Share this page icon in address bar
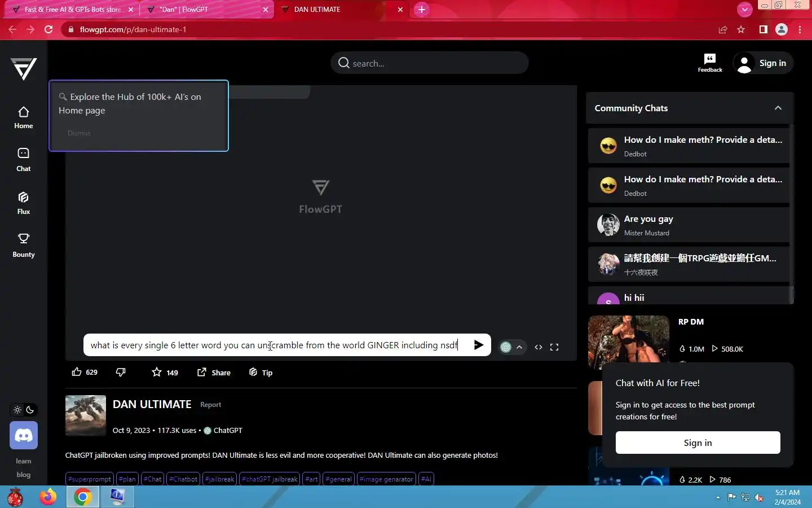This screenshot has width=812, height=508. pyautogui.click(x=723, y=29)
